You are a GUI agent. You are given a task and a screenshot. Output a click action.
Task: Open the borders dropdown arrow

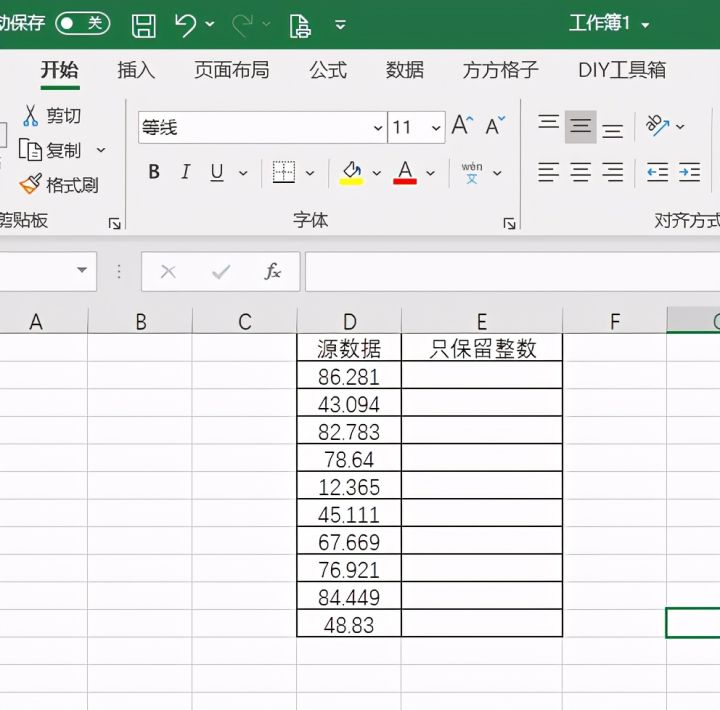tap(310, 173)
